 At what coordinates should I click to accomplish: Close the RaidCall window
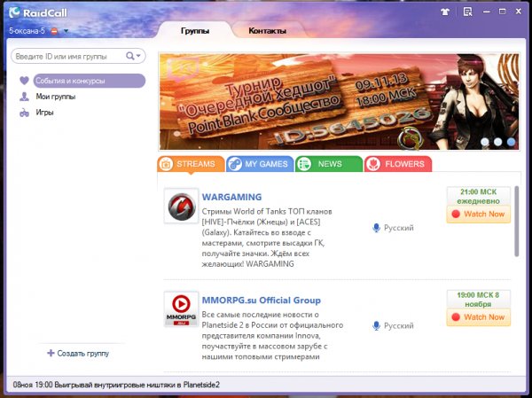[519, 12]
